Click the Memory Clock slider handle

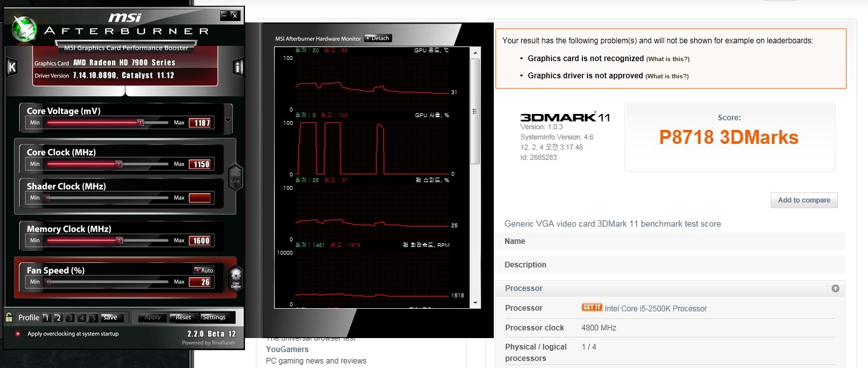120,241
